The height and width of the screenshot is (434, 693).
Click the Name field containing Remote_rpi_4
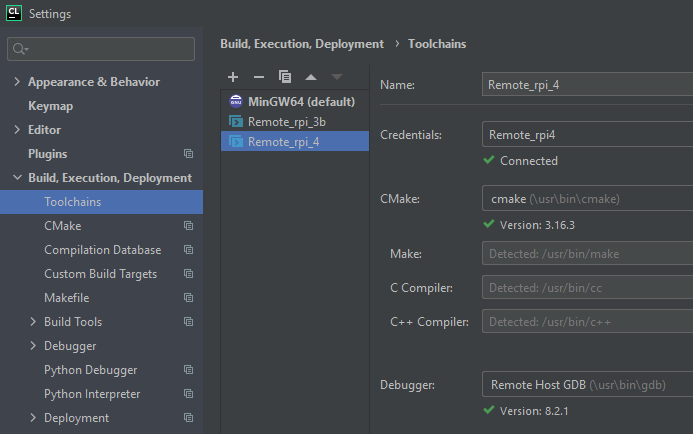[586, 85]
